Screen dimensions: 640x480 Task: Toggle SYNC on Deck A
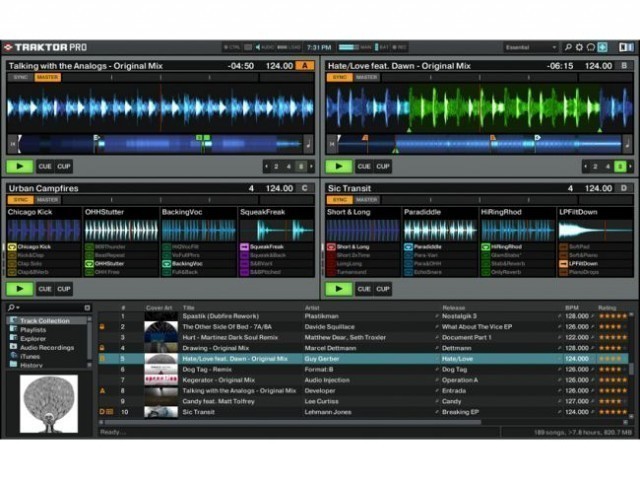20,77
